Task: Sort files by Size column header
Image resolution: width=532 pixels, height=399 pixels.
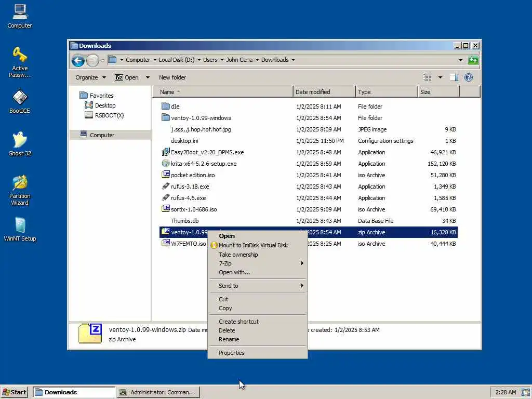Action: click(438, 92)
